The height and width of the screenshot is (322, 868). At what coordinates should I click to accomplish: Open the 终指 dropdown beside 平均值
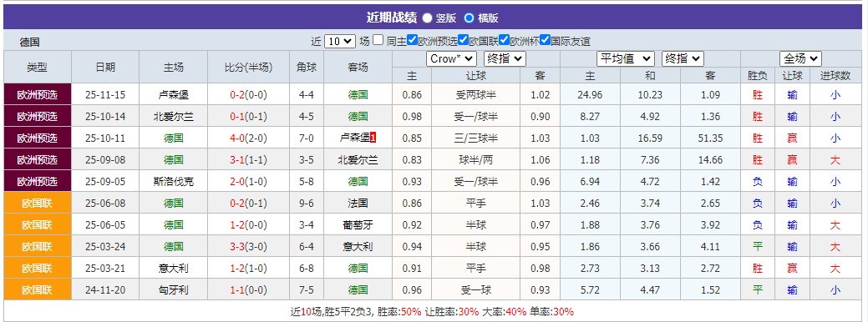pos(683,58)
